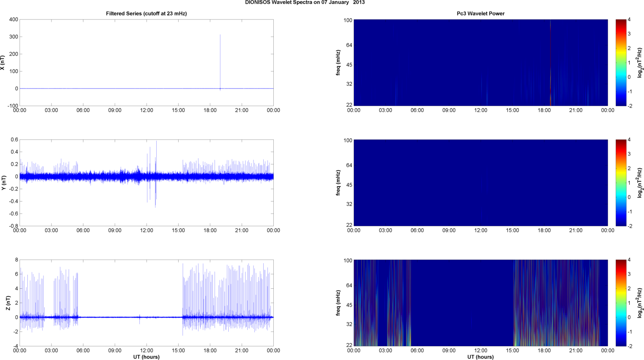Click inside the Z (nT) filtered series plot
Screen dimensions: 644x360
(x=147, y=303)
